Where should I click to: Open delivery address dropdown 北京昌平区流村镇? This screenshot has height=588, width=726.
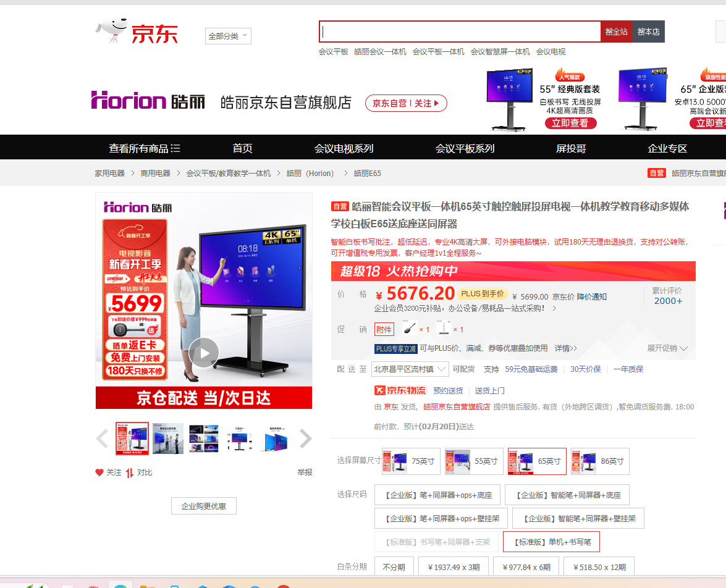(x=410, y=369)
